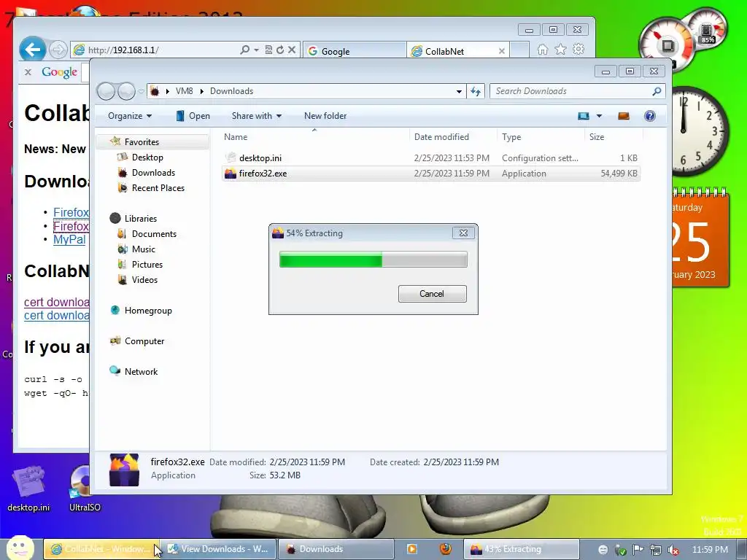
Task: Select Computer in the navigation pane
Action: point(144,341)
